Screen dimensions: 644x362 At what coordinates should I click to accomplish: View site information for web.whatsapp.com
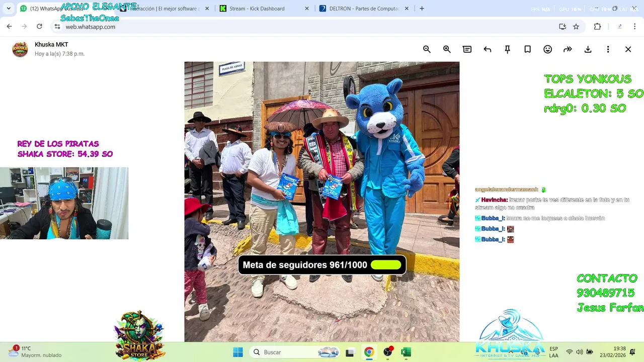click(57, 27)
